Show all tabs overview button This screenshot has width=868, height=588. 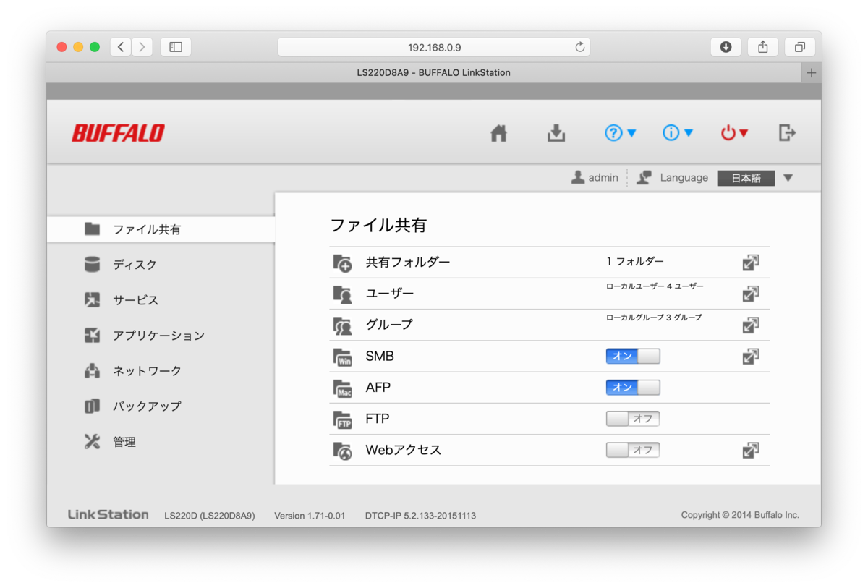[x=800, y=47]
